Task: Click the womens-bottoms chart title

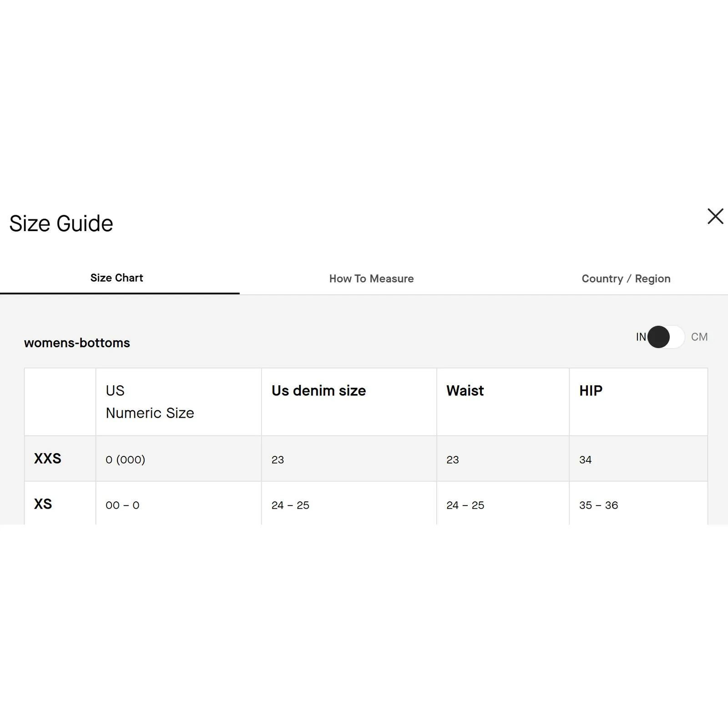Action: click(77, 343)
